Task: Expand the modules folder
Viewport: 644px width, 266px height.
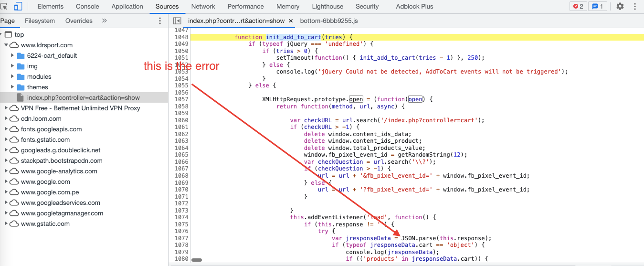Action: (13, 76)
